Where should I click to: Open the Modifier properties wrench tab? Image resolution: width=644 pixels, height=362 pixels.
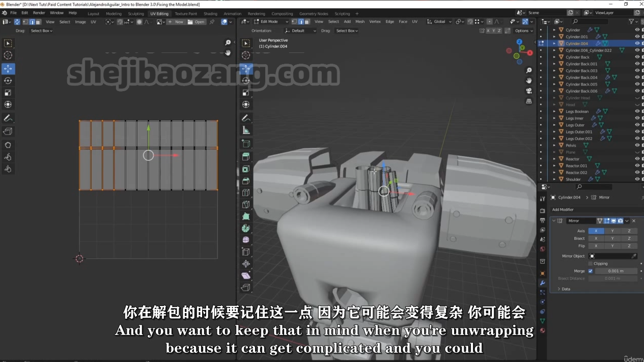[x=543, y=283]
